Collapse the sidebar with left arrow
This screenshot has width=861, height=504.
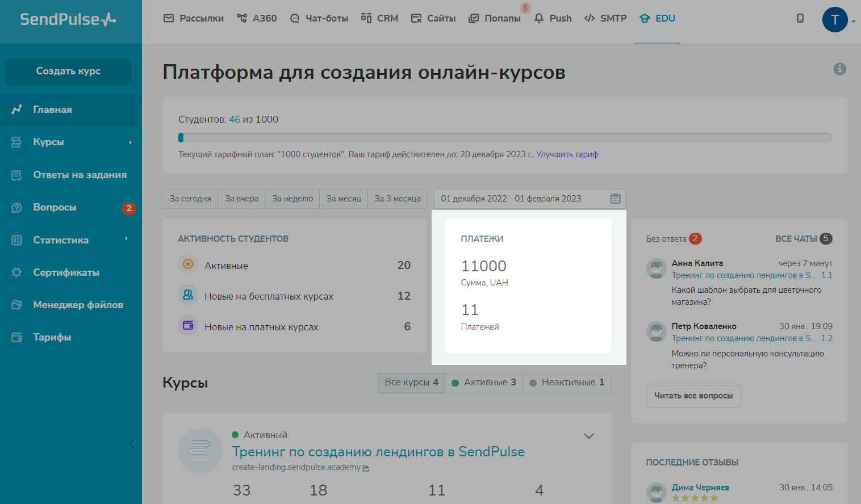click(131, 443)
